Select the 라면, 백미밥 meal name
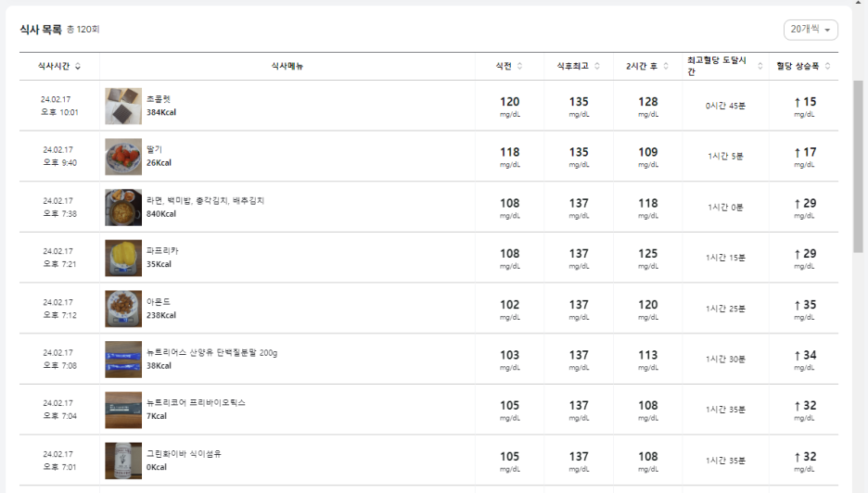Image resolution: width=868 pixels, height=493 pixels. point(205,201)
